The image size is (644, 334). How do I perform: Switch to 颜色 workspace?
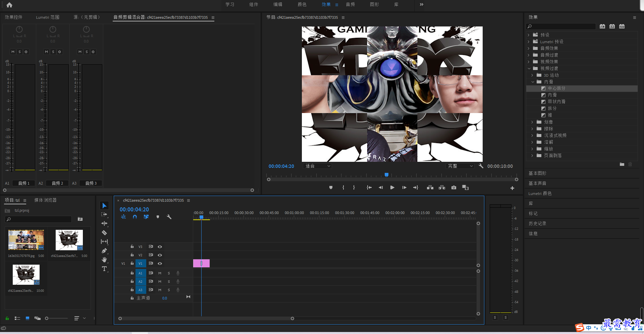point(302,4)
